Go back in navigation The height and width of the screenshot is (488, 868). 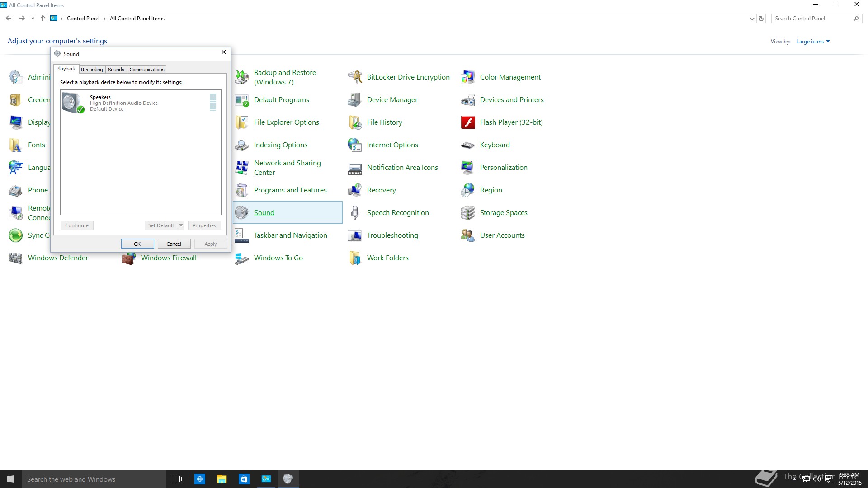(x=9, y=19)
